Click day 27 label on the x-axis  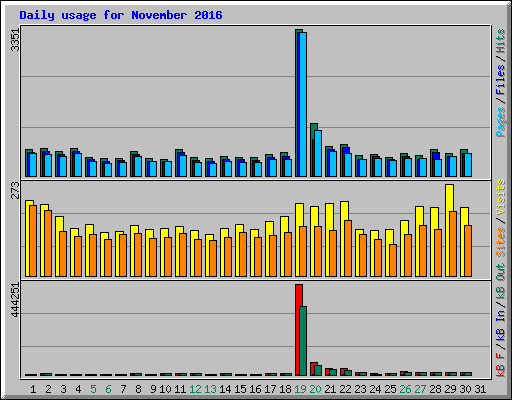(420, 389)
